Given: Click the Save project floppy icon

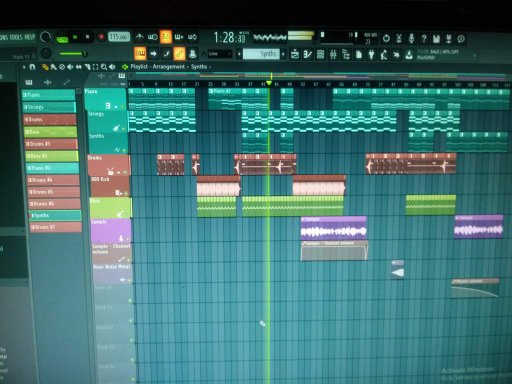Looking at the screenshot, I should (x=436, y=39).
